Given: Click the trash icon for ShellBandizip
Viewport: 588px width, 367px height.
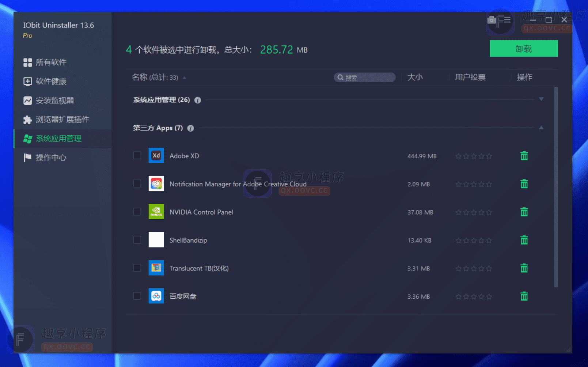Looking at the screenshot, I should coord(524,240).
